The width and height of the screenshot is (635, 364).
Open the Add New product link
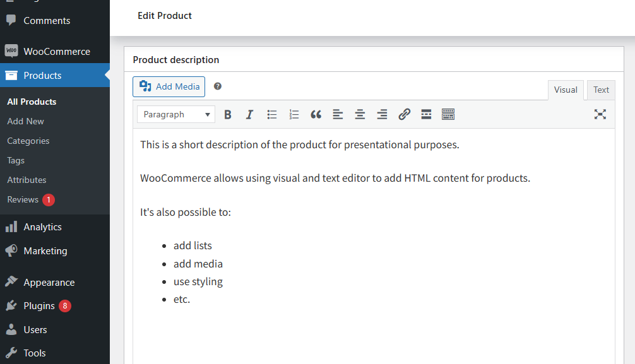point(25,121)
